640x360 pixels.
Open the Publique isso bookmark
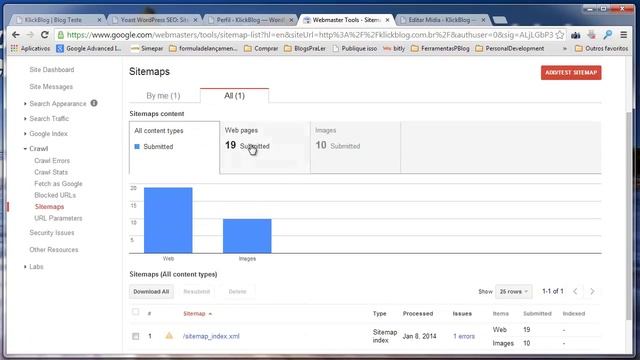click(x=355, y=48)
